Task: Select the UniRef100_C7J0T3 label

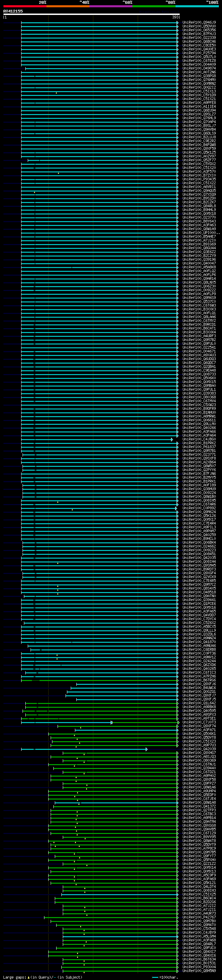Action: (199, 722)
